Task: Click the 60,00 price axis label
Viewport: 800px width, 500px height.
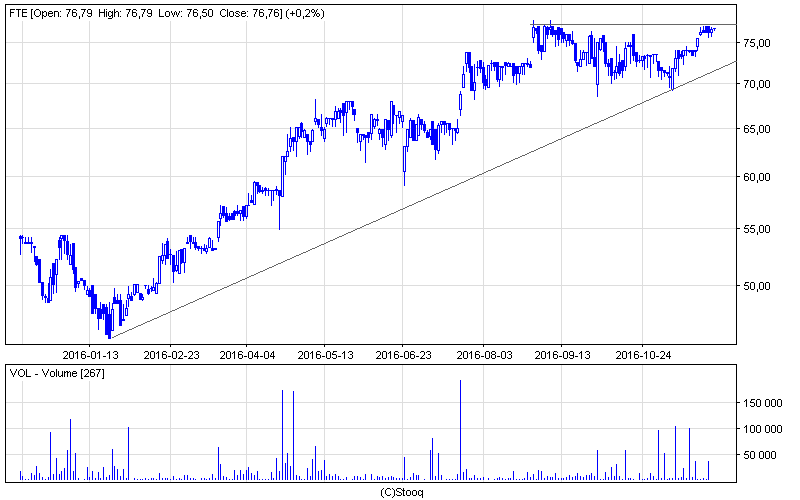Action: pos(757,178)
